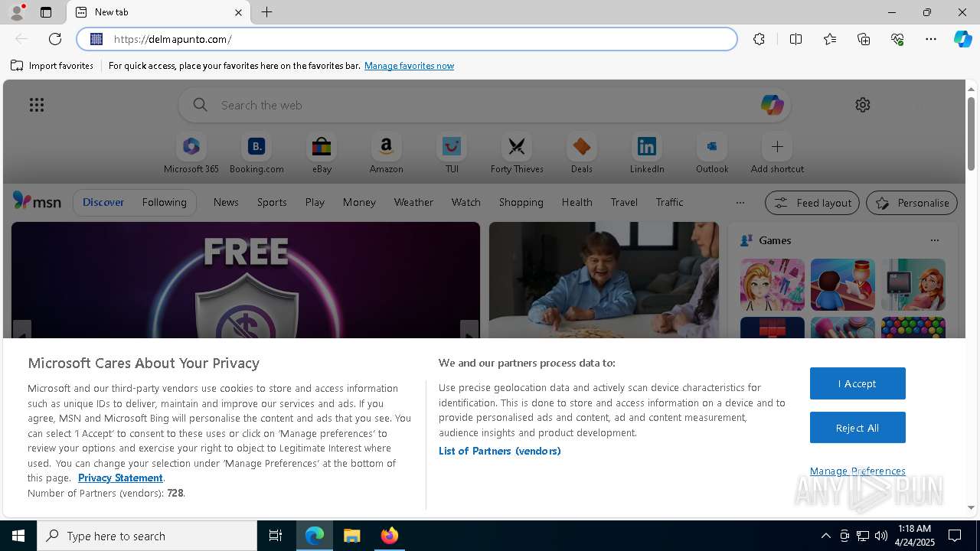
Task: Open the Privacy Statement link
Action: point(120,478)
